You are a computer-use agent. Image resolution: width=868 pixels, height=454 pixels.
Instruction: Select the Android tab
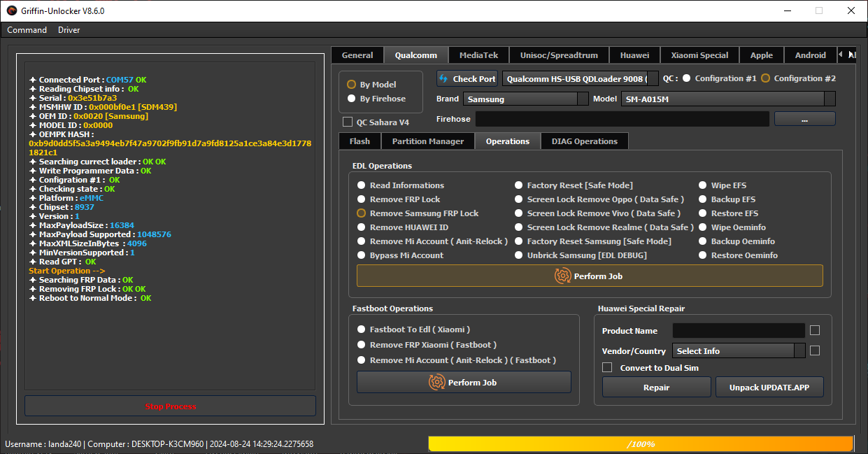(x=811, y=55)
